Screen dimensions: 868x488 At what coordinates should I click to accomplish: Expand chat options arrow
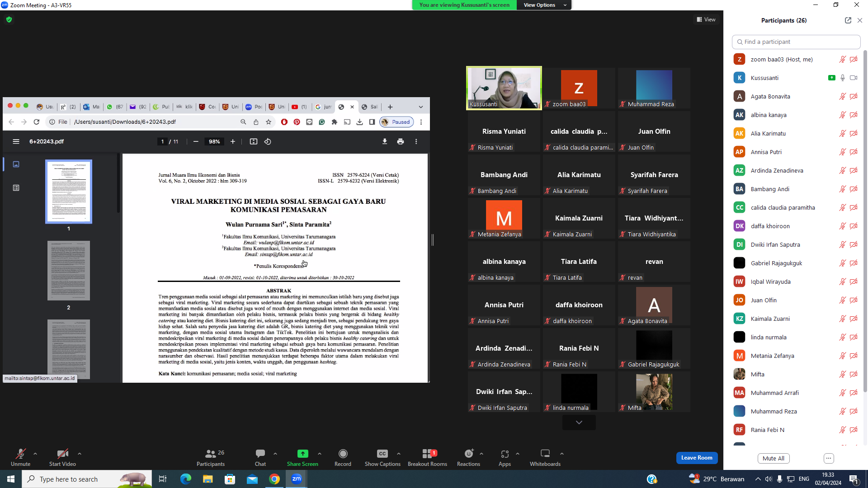[275, 454]
